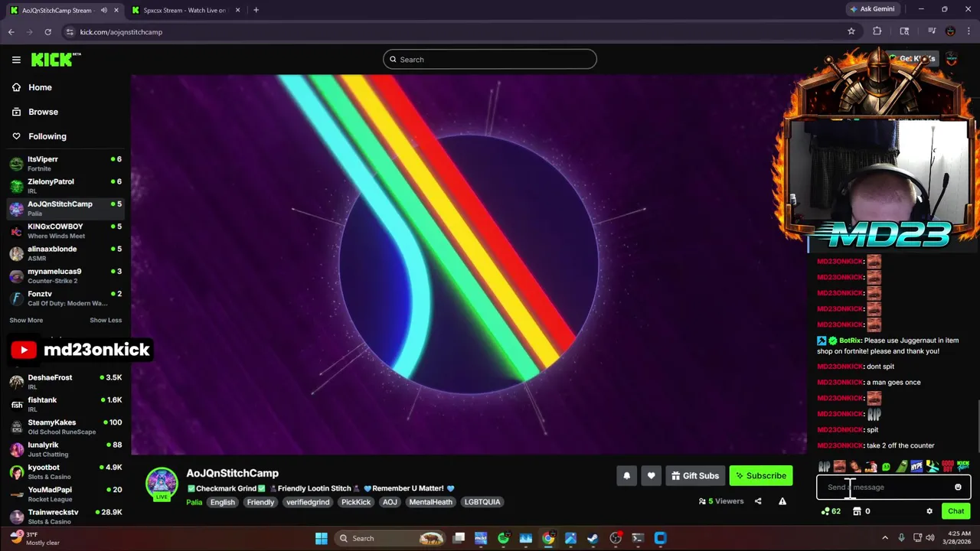The image size is (980, 551).
Task: Open DeshaeFrost recommended channel
Action: [x=65, y=381]
